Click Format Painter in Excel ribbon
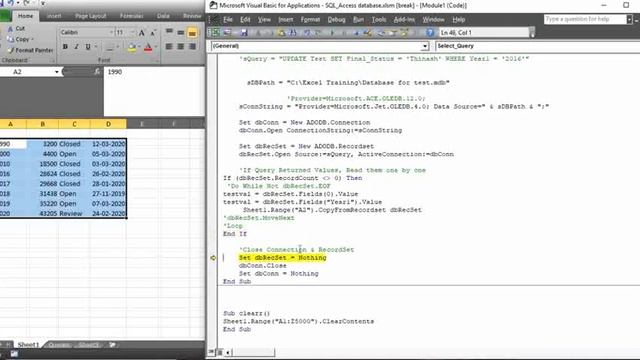The height and width of the screenshot is (360, 640). (31, 50)
